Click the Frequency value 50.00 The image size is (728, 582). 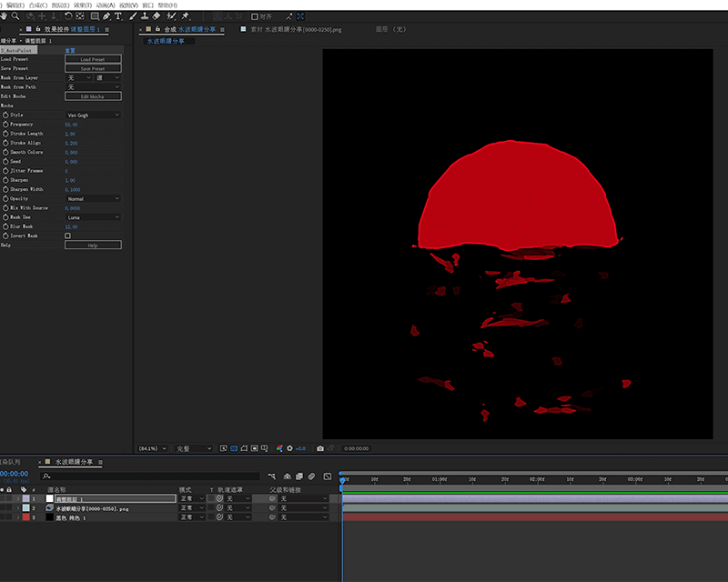coord(71,125)
